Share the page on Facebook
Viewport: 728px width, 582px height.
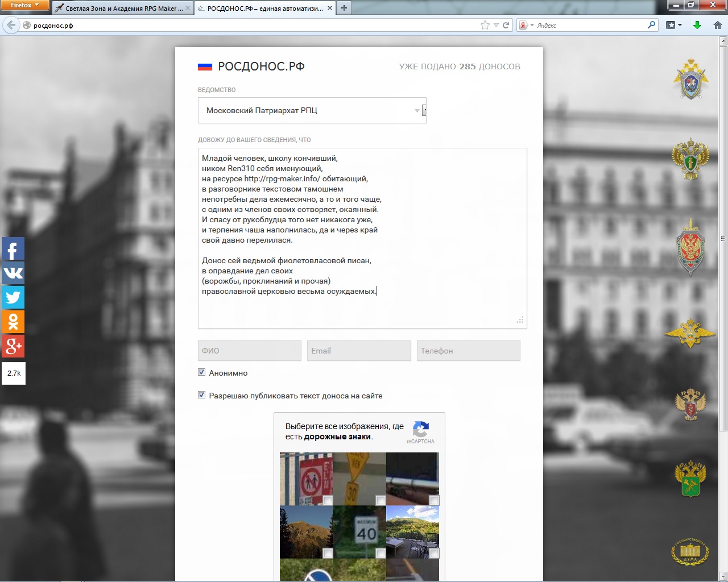click(13, 249)
